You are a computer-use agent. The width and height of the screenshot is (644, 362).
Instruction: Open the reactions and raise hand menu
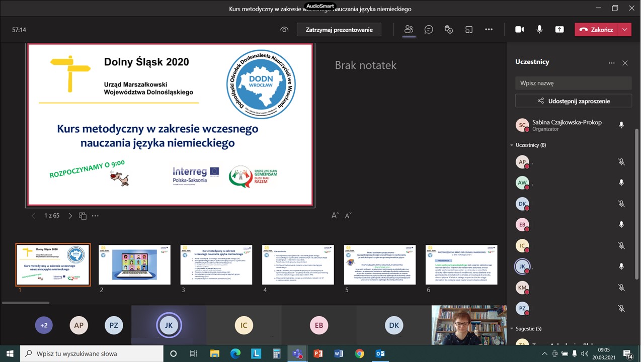pyautogui.click(x=449, y=30)
